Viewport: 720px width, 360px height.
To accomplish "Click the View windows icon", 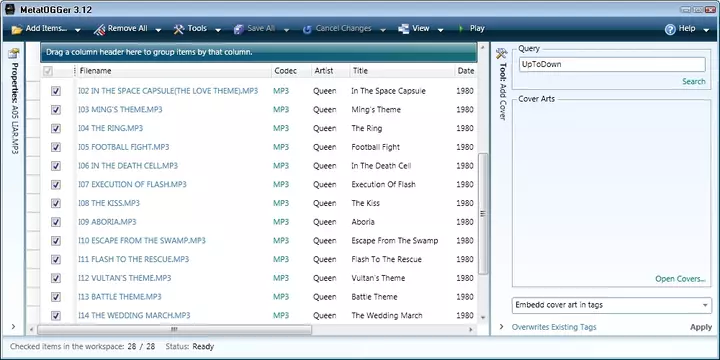I will tap(403, 29).
